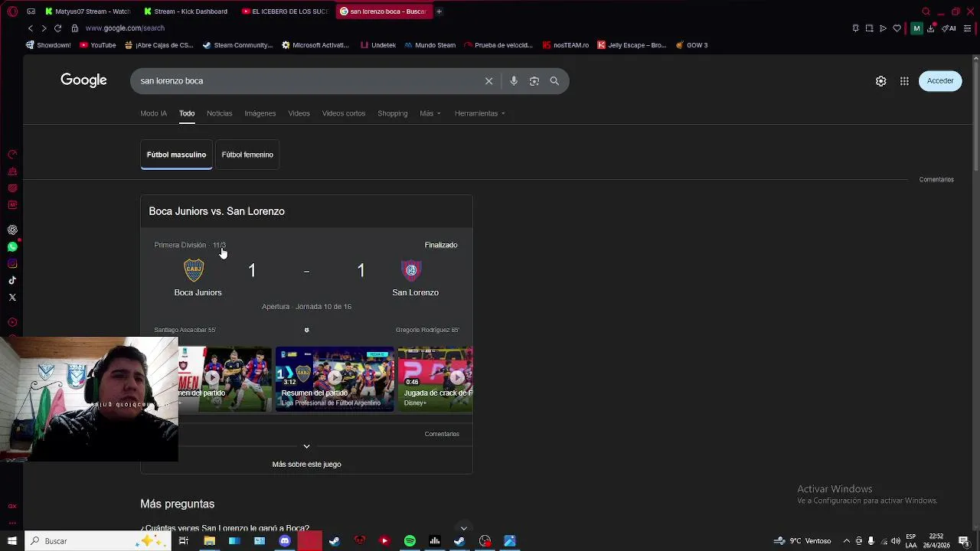The image size is (980, 551).
Task: Clear the Google search box
Action: 488,81
